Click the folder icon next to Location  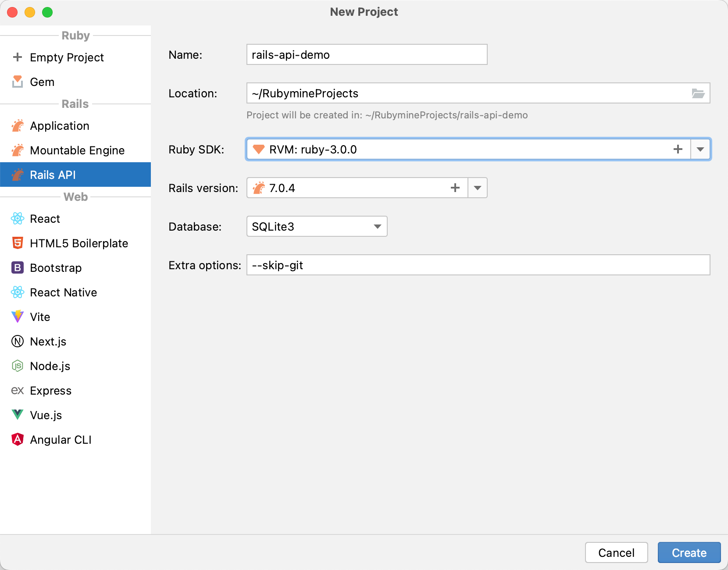[x=699, y=93]
